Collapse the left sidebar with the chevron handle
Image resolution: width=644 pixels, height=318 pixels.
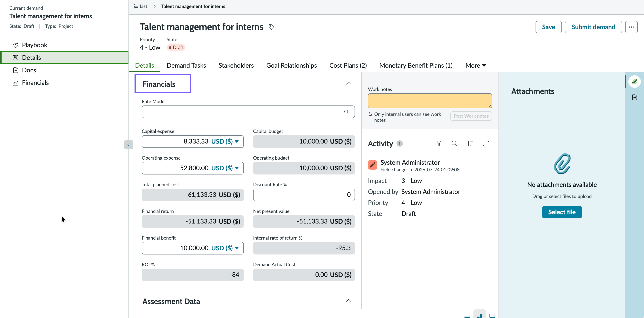click(128, 144)
